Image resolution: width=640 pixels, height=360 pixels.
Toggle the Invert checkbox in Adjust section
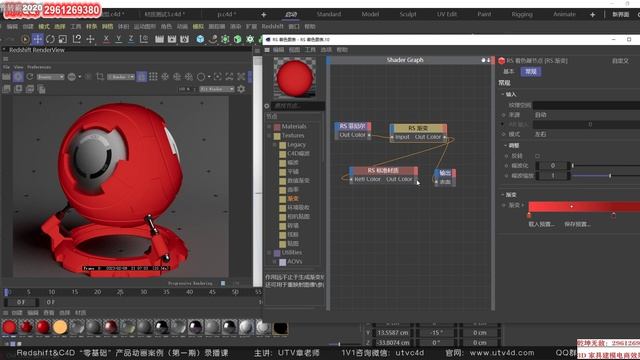pyautogui.click(x=537, y=156)
